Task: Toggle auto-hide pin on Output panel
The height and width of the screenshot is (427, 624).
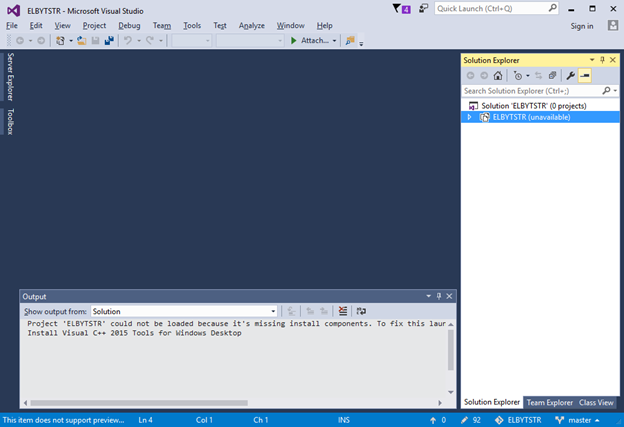Action: (x=439, y=297)
